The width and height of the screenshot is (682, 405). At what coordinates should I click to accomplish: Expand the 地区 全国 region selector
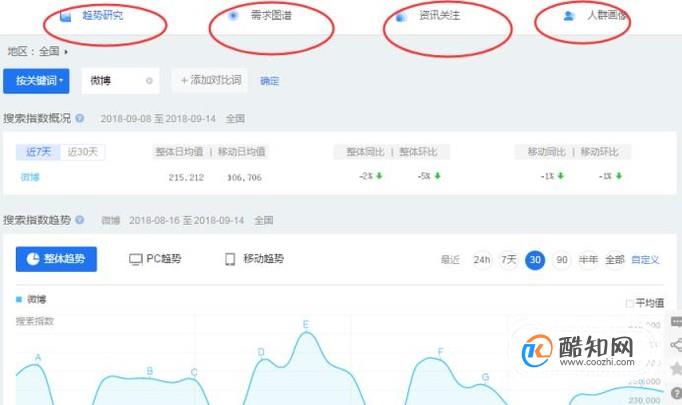(x=38, y=51)
